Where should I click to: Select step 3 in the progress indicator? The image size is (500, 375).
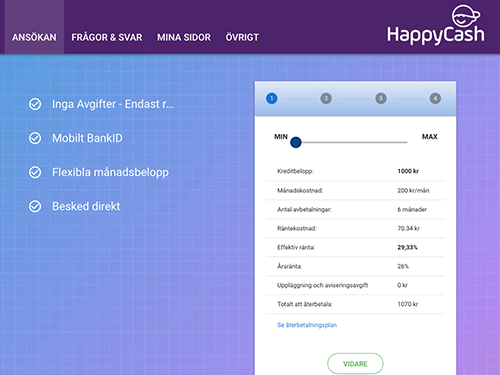(x=381, y=98)
